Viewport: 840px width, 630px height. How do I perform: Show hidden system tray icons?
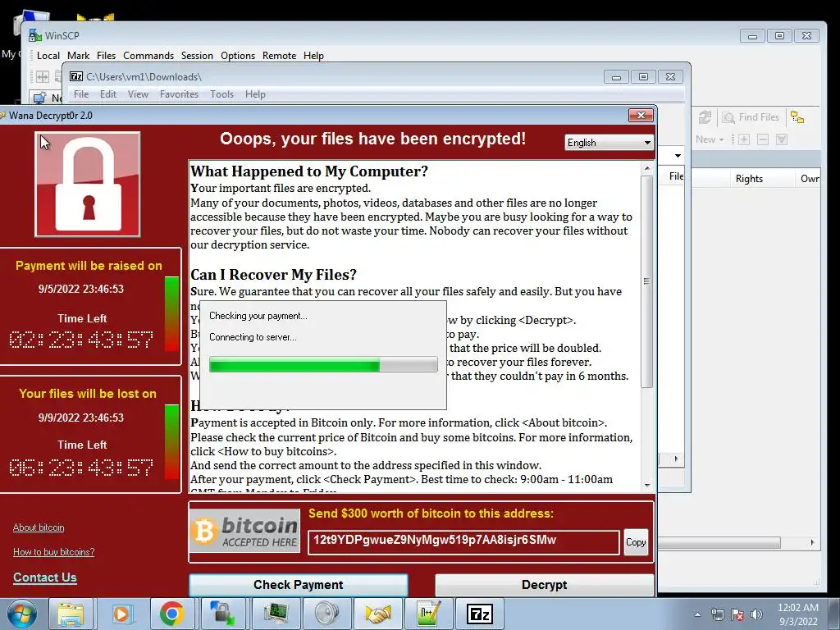point(697,614)
